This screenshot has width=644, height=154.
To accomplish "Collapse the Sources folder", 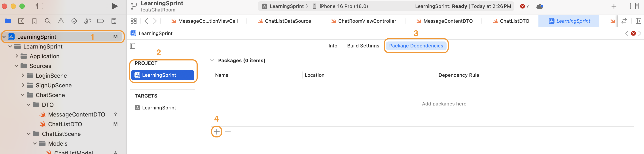I will click(x=17, y=66).
